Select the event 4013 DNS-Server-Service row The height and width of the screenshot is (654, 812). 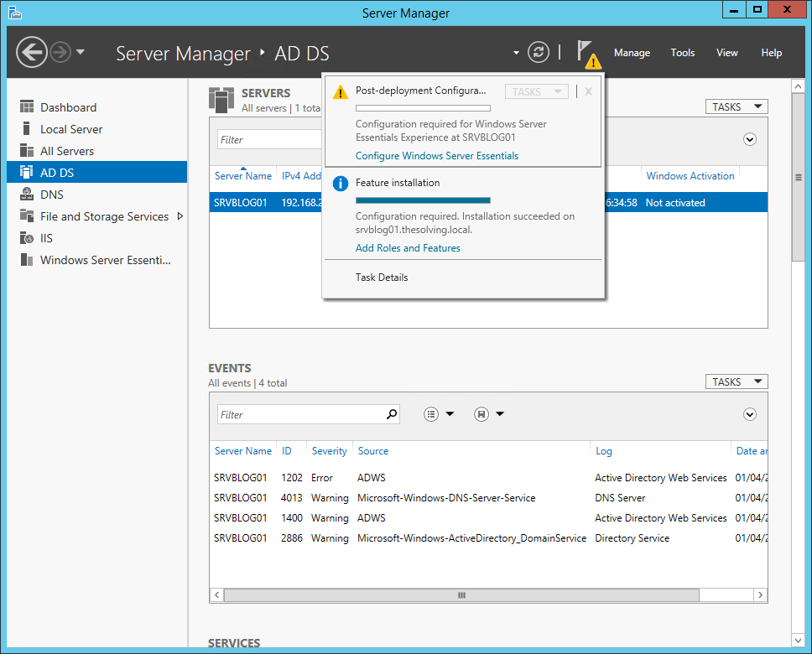488,497
